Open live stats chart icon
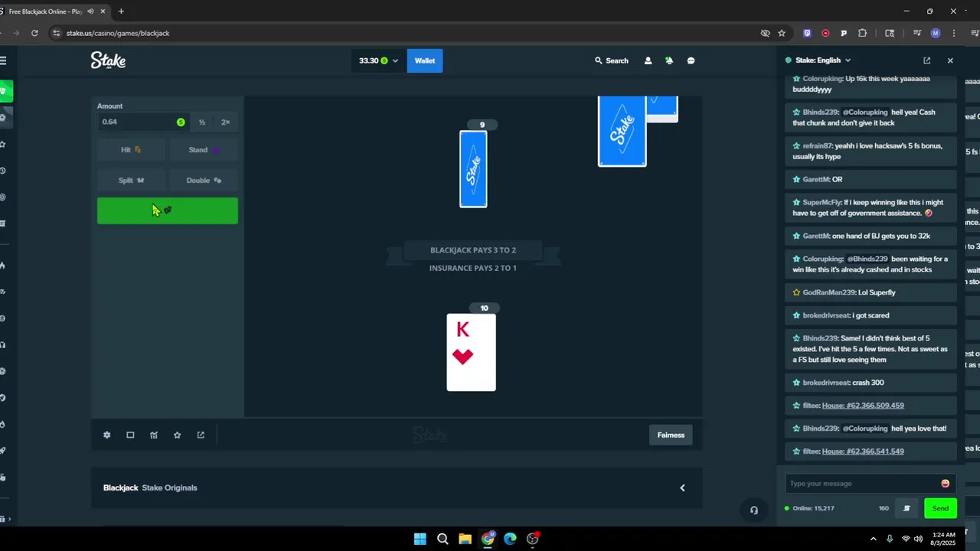 pos(154,435)
